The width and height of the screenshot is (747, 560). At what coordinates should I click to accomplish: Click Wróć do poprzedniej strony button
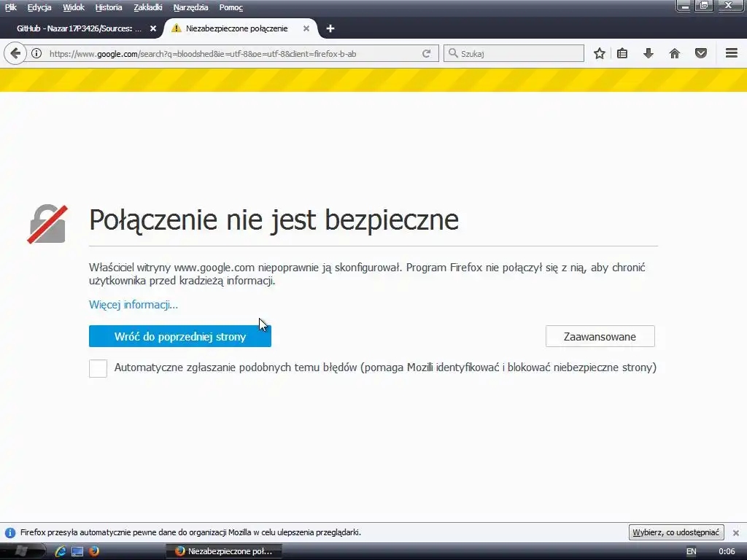pos(180,337)
